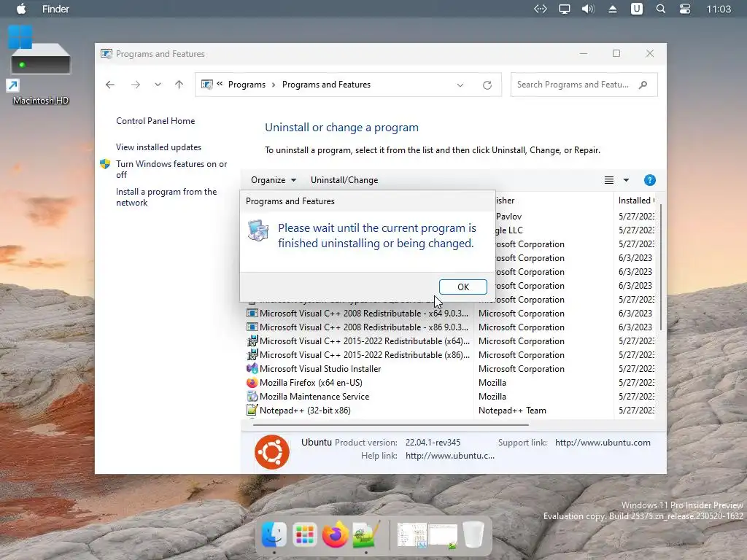Open Turn Windows features on or off

pos(171,169)
